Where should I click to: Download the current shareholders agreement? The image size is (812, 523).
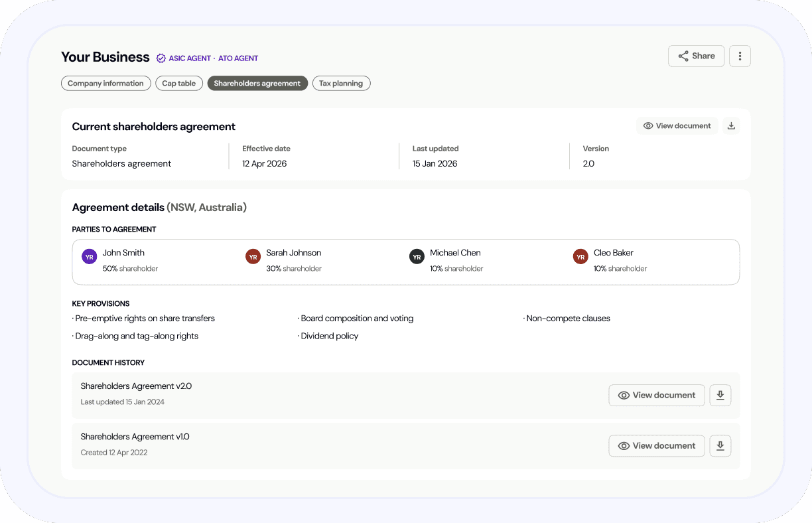pyautogui.click(x=731, y=126)
